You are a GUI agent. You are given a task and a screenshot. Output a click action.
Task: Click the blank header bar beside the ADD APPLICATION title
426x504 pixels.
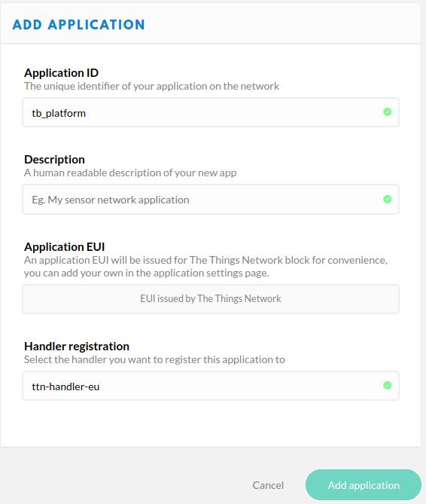coord(282,24)
